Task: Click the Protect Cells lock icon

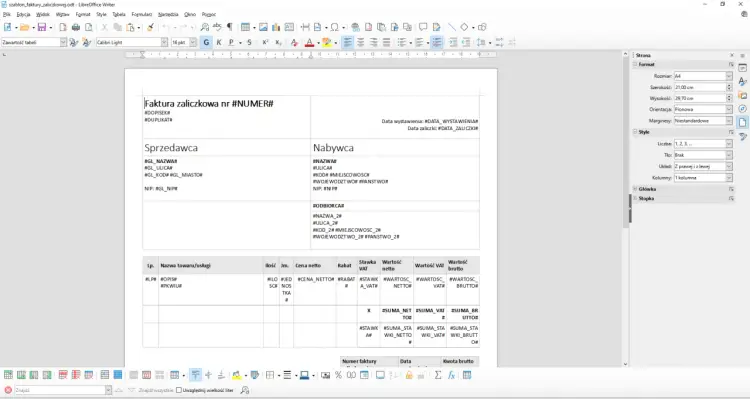Action: tap(409, 376)
